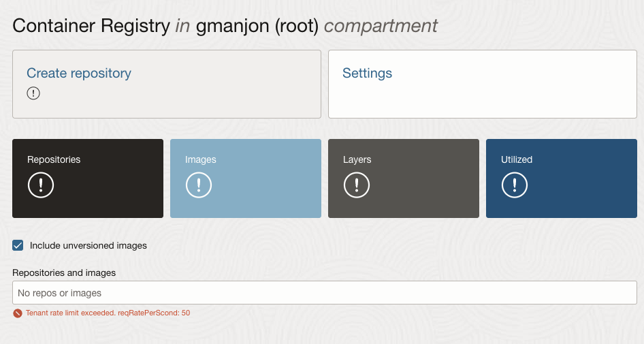Image resolution: width=644 pixels, height=344 pixels.
Task: Uncheck Include unversioned images checkbox
Action: click(18, 245)
